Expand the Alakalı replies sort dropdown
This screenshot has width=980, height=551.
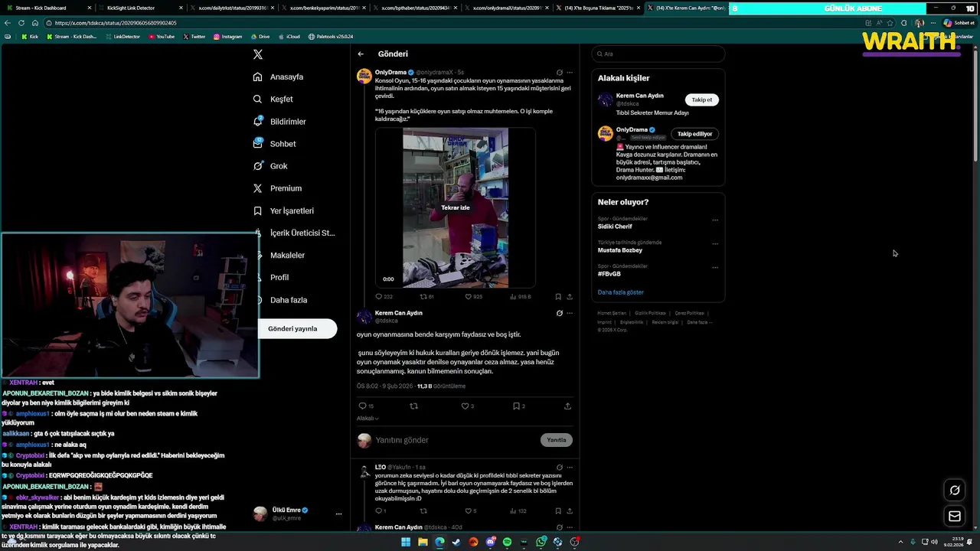click(367, 418)
